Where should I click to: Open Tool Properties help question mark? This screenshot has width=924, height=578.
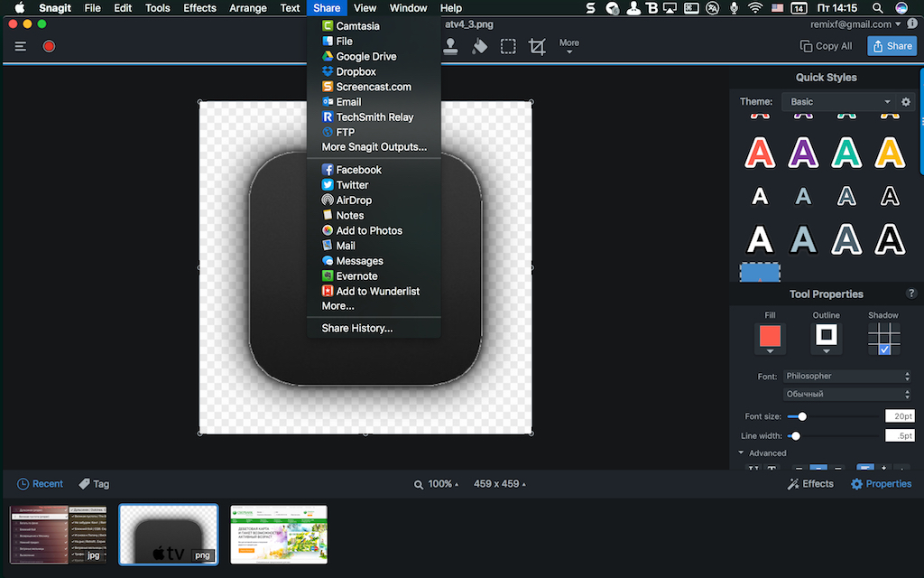click(911, 294)
